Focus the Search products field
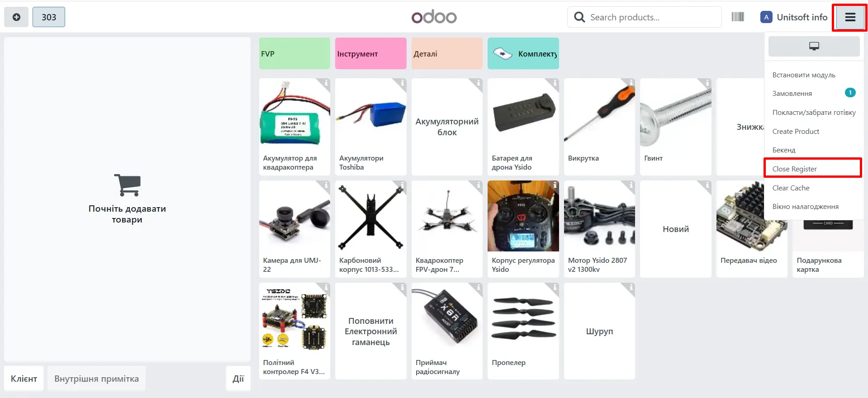The width and height of the screenshot is (868, 398). pos(644,17)
